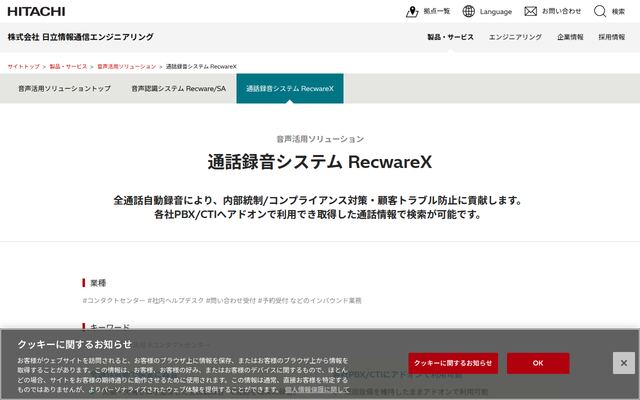Go to サイトトップ breadcrumb

24,66
